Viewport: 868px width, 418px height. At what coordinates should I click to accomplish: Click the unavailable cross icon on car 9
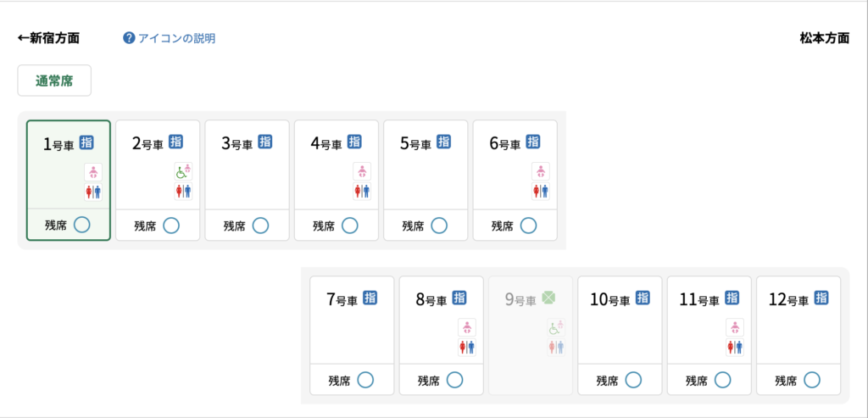pyautogui.click(x=549, y=298)
